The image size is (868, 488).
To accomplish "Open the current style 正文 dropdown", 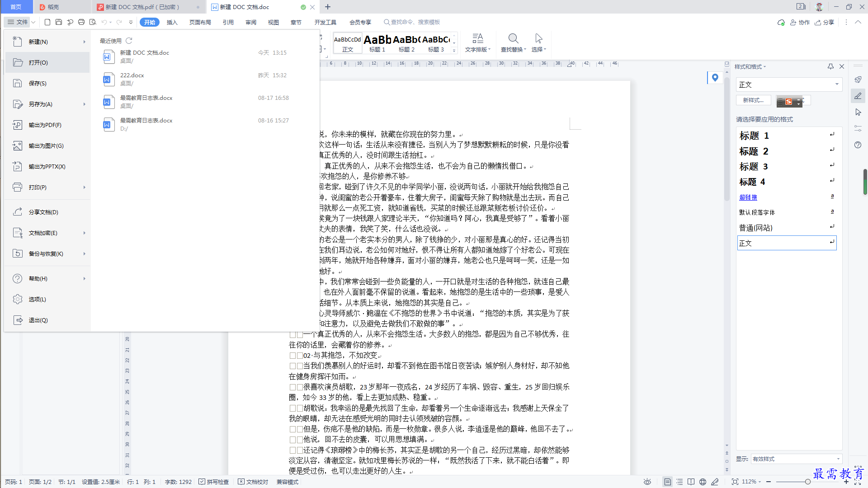I will pyautogui.click(x=837, y=84).
